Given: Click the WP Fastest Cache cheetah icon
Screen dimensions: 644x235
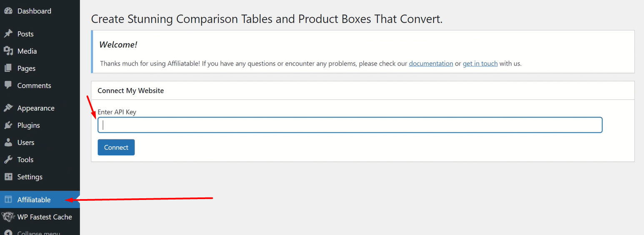Looking at the screenshot, I should click(x=8, y=217).
